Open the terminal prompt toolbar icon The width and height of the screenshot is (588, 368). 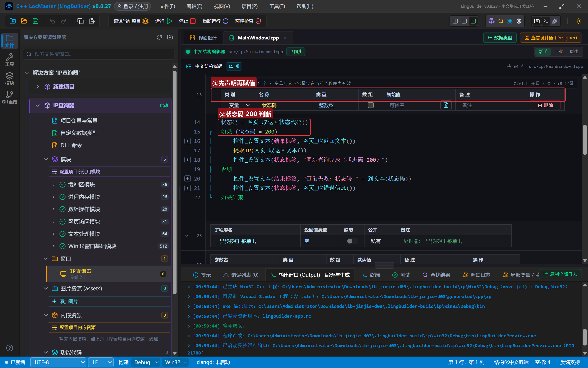(x=546, y=21)
